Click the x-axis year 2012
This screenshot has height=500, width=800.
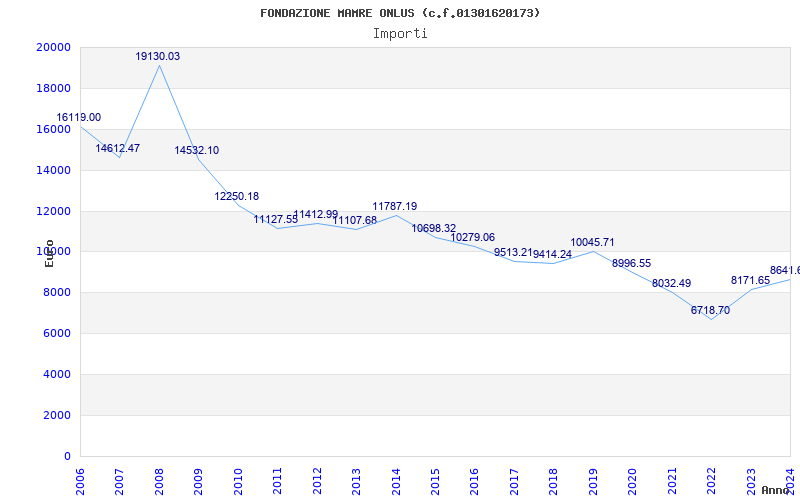click(x=317, y=481)
